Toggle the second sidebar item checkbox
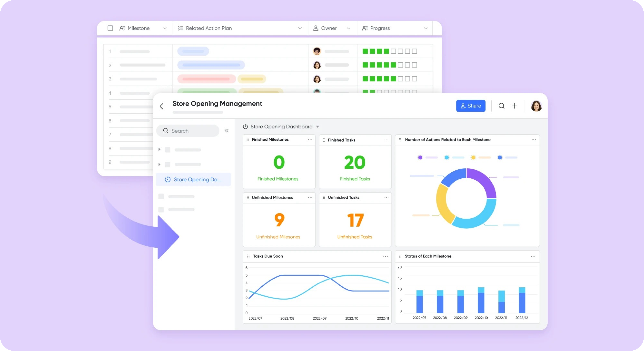The image size is (644, 351). 167,164
